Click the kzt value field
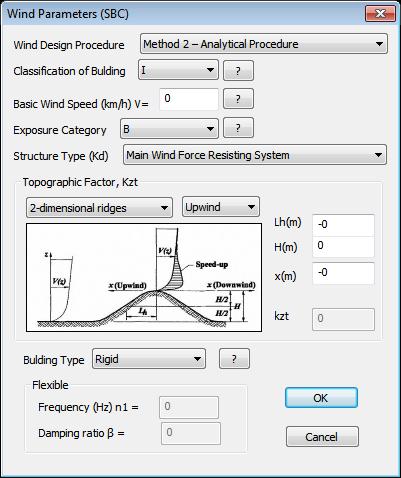The image size is (401, 478). (x=343, y=319)
